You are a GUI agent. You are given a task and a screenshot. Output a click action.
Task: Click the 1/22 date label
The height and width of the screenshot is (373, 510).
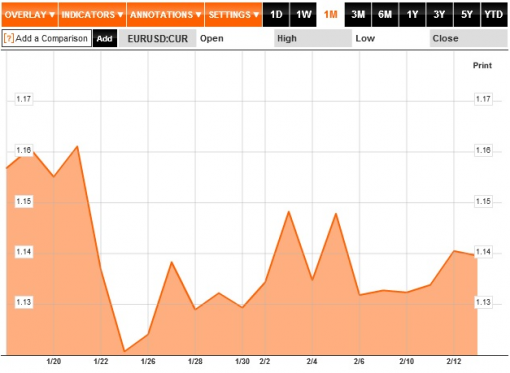pyautogui.click(x=101, y=361)
